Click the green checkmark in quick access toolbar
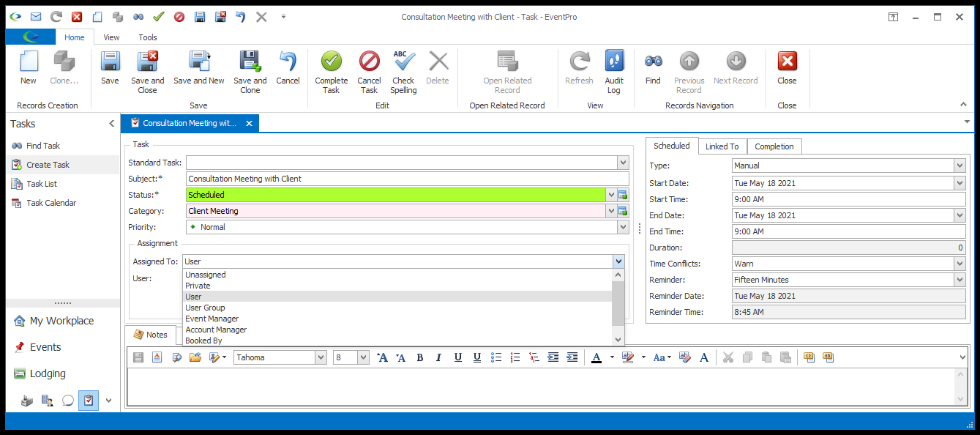 159,17
